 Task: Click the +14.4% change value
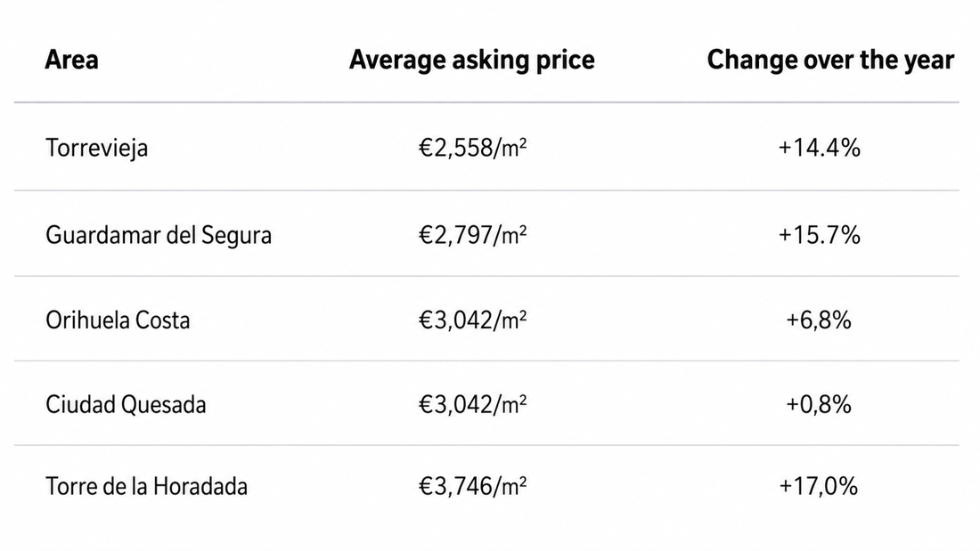click(820, 148)
